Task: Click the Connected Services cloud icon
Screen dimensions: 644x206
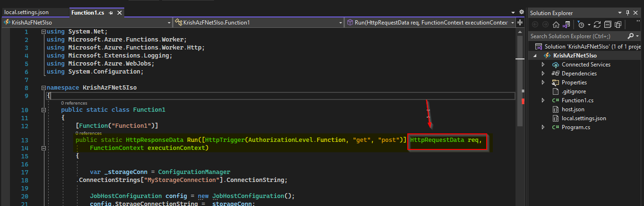Action: coord(556,65)
